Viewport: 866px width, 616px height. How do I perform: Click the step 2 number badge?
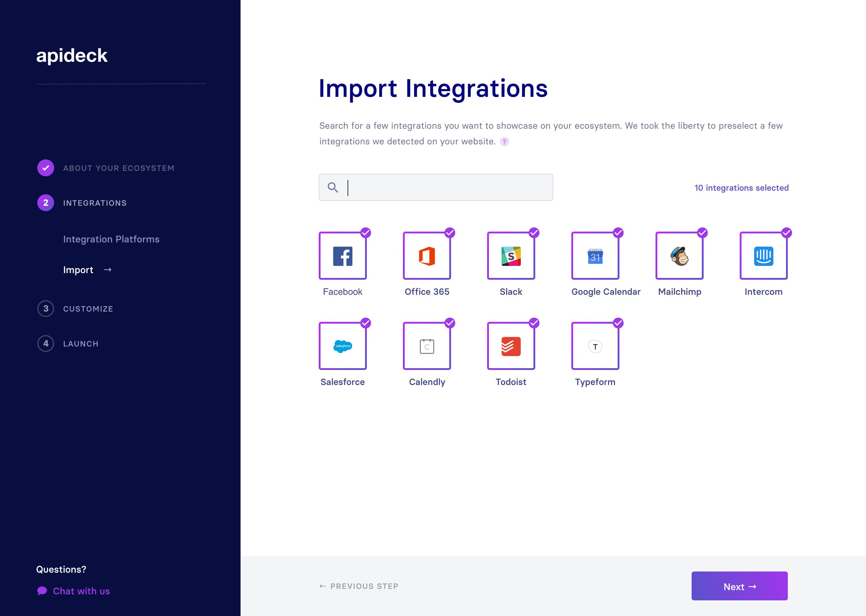click(x=45, y=203)
